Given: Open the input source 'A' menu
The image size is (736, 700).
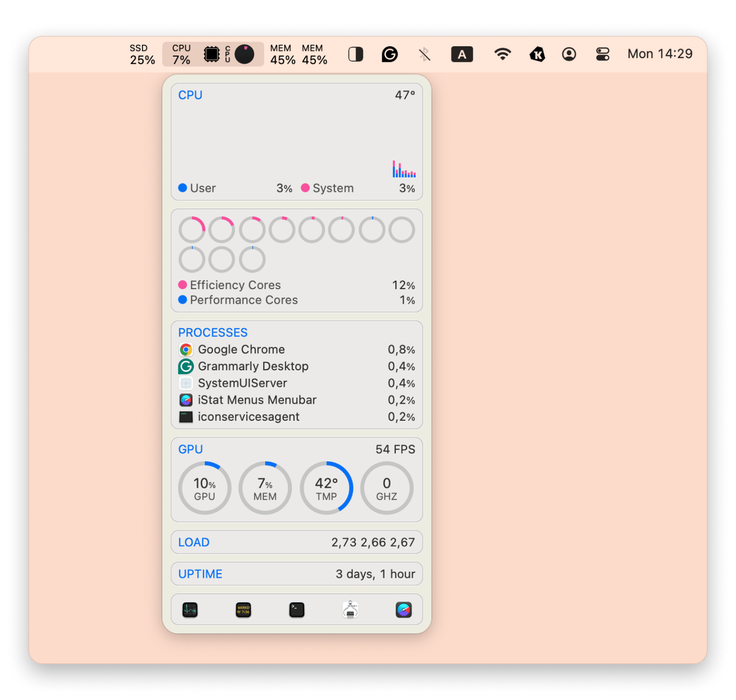Looking at the screenshot, I should tap(462, 54).
